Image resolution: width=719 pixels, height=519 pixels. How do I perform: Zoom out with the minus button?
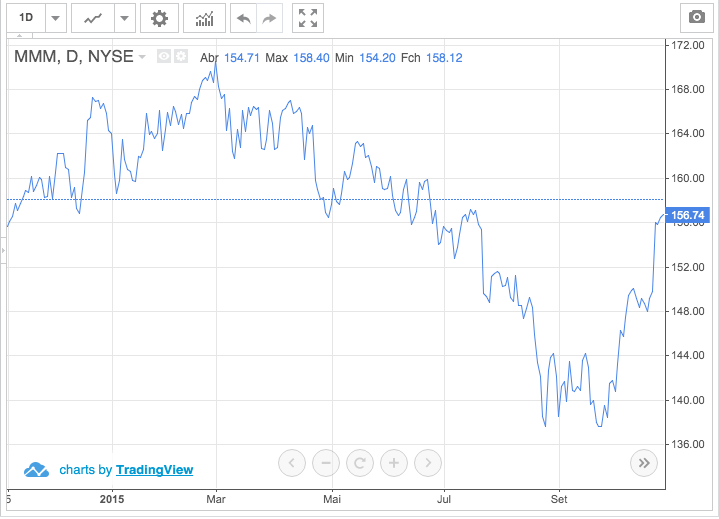click(326, 463)
